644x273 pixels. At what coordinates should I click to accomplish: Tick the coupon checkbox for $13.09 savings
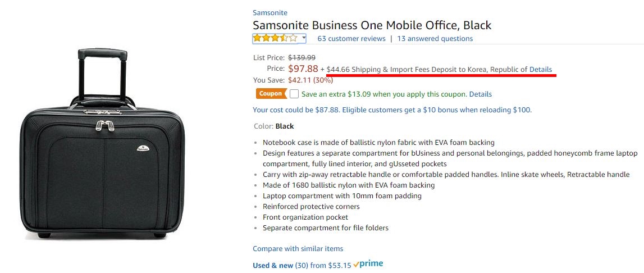pyautogui.click(x=294, y=94)
